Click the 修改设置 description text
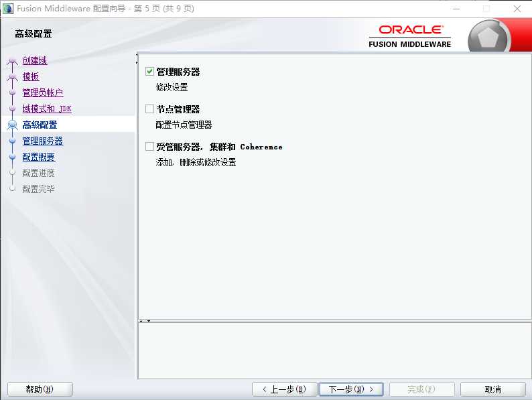 [172, 87]
